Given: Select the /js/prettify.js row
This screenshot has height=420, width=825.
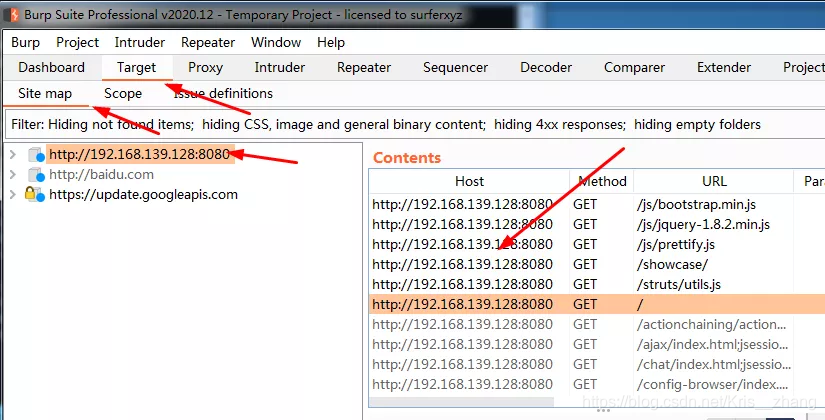Looking at the screenshot, I should 597,244.
